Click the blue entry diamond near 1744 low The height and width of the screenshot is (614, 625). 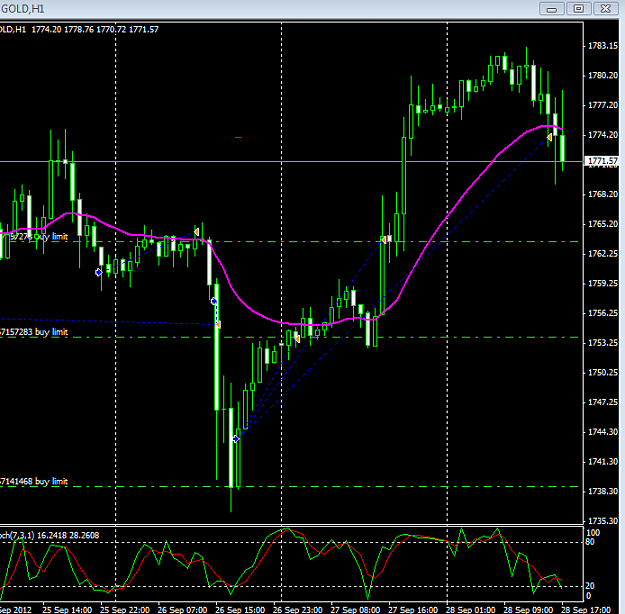click(x=236, y=439)
